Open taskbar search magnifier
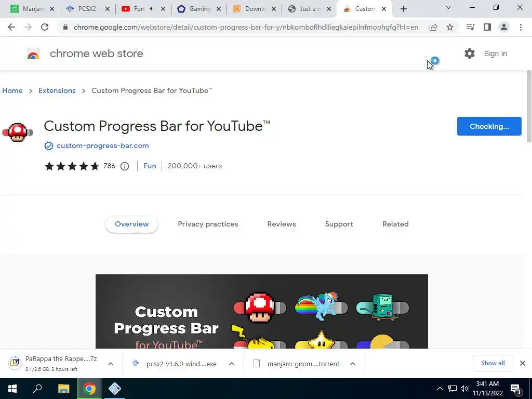 pyautogui.click(x=37, y=389)
